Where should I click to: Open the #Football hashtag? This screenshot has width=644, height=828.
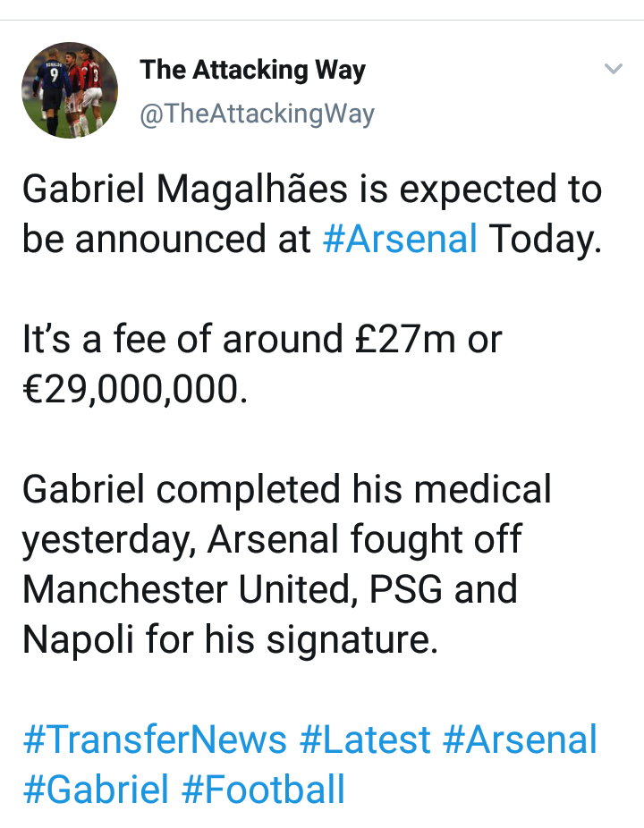(263, 790)
